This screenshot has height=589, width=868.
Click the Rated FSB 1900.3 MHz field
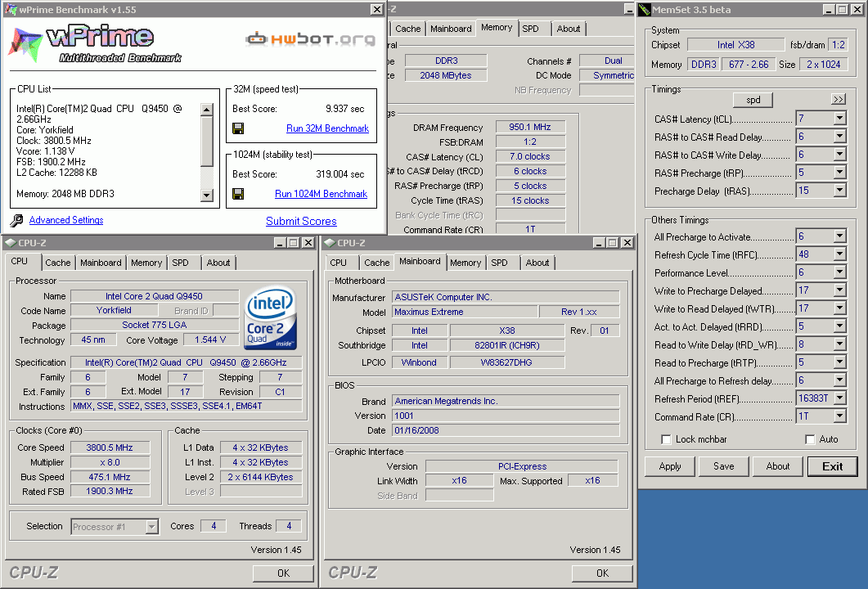[110, 491]
